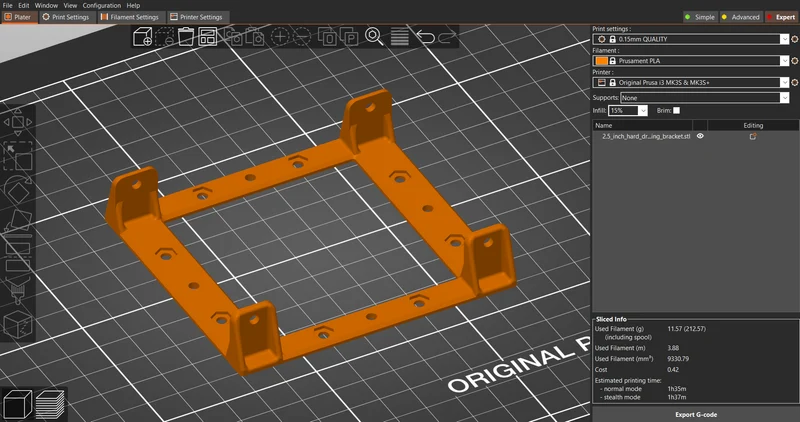Viewport: 800px width, 422px height.
Task: Open the Prusament PLA filament dropdown
Action: [x=691, y=61]
